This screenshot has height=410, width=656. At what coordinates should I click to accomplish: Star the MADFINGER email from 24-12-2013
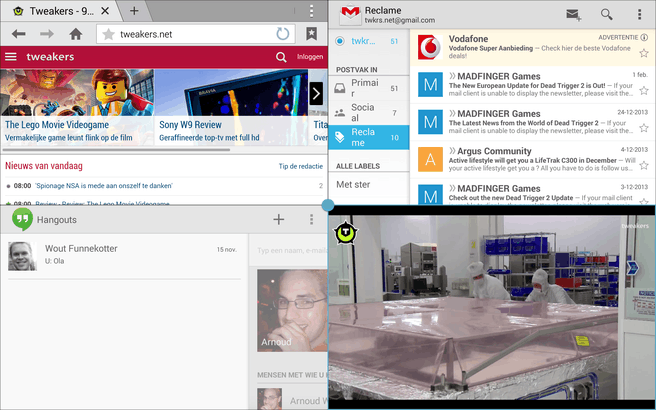pyautogui.click(x=644, y=128)
